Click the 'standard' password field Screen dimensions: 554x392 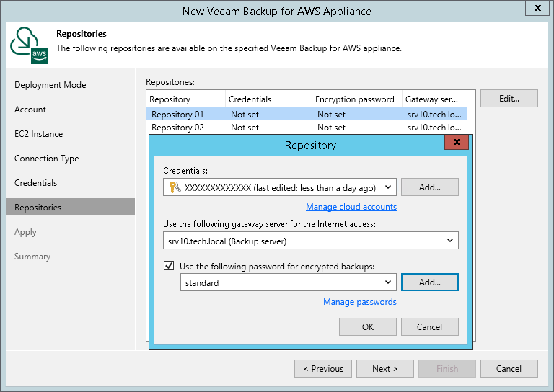click(289, 282)
